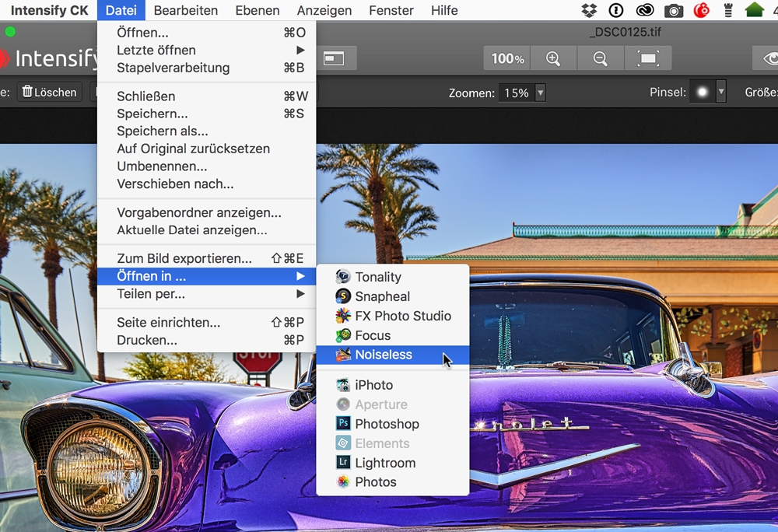The height and width of the screenshot is (532, 778).
Task: Choose Öffnen... from Datei menu
Action: (x=206, y=32)
